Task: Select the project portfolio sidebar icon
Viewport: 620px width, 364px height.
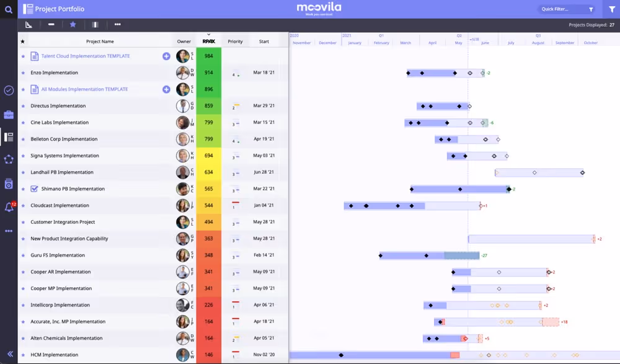Action: [9, 137]
